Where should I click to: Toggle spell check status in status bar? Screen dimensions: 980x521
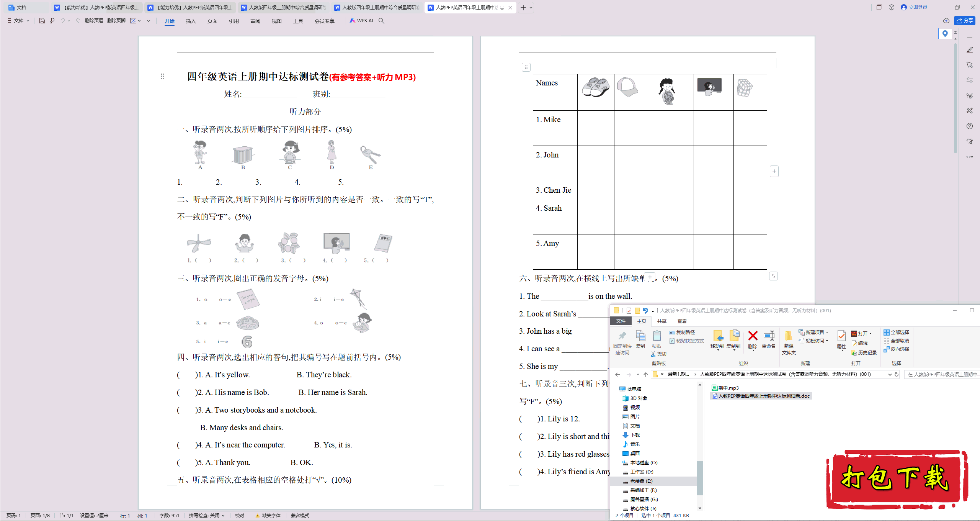tap(206, 516)
